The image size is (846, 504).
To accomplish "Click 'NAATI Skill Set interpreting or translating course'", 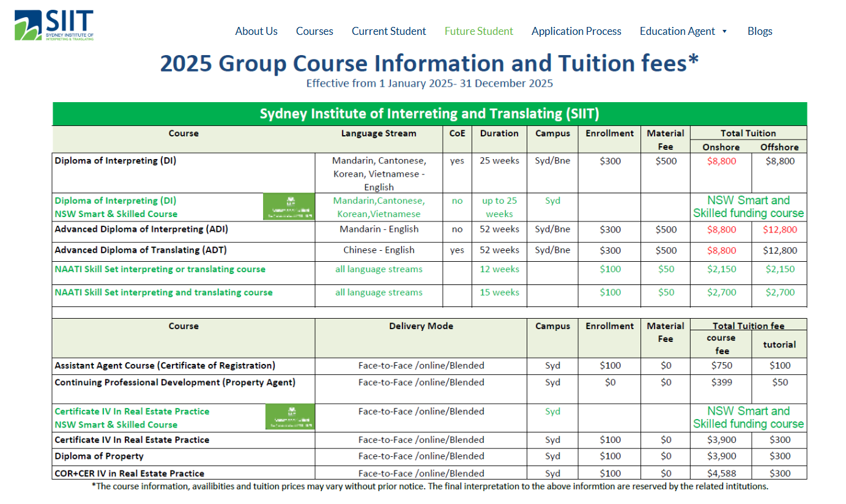I will pyautogui.click(x=160, y=269).
